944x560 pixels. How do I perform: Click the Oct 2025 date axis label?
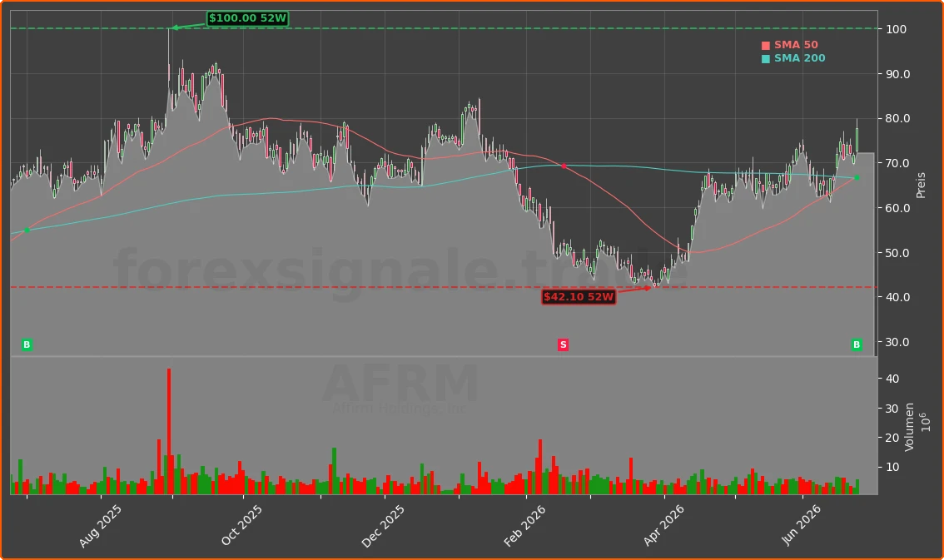[x=241, y=525]
